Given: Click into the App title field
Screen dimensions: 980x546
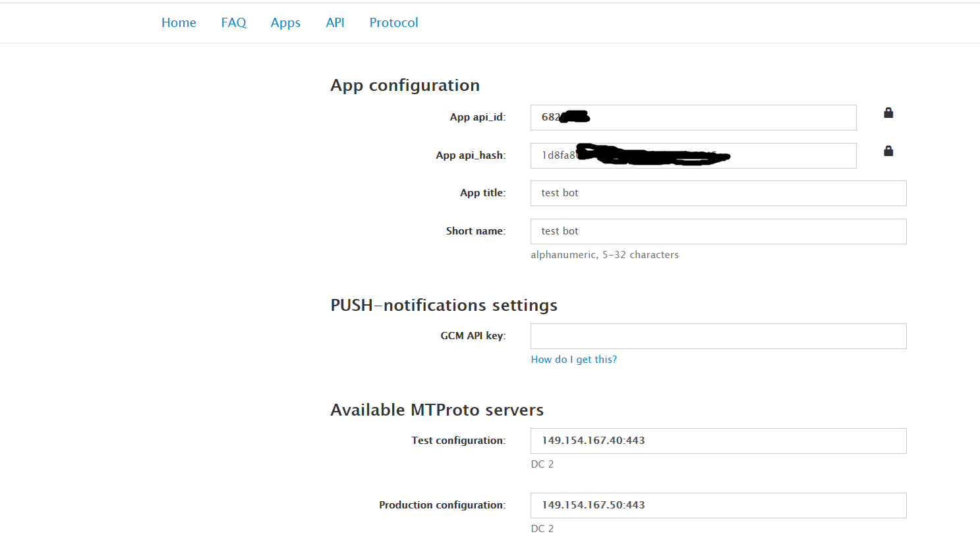Looking at the screenshot, I should 718,193.
